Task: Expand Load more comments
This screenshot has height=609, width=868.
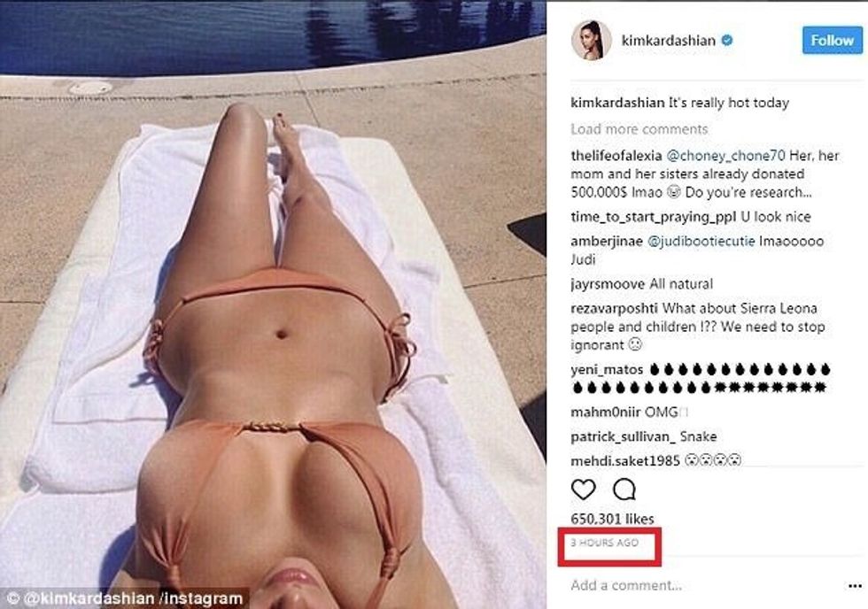Action: coord(639,129)
